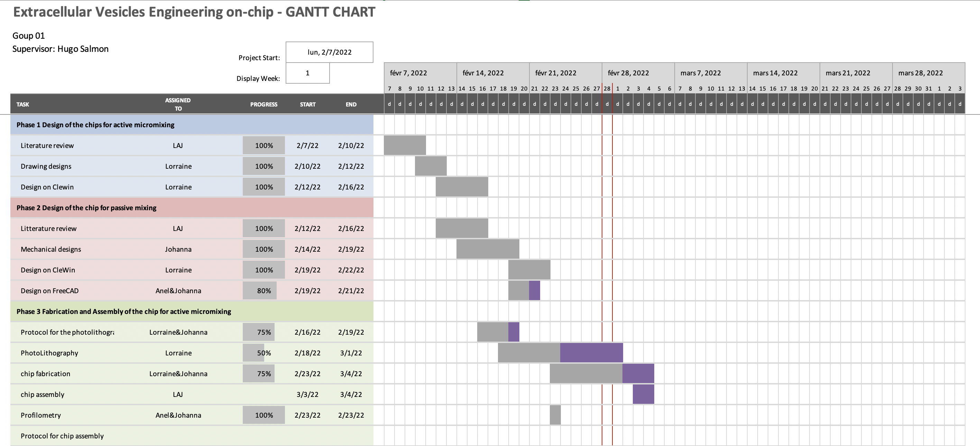Select start date 2/18/22 for PhotoLithography

[x=307, y=353]
